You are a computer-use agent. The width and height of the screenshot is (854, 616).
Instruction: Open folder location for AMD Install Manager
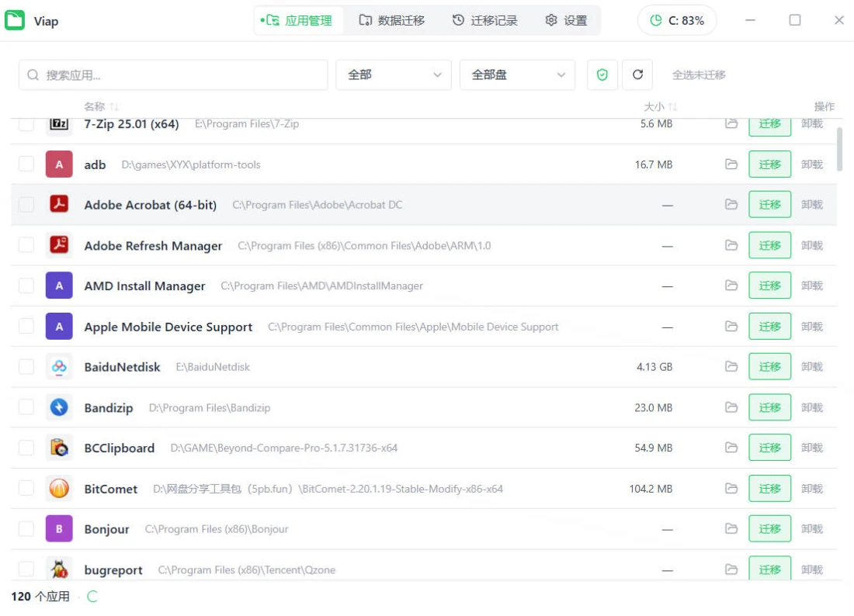coord(731,286)
